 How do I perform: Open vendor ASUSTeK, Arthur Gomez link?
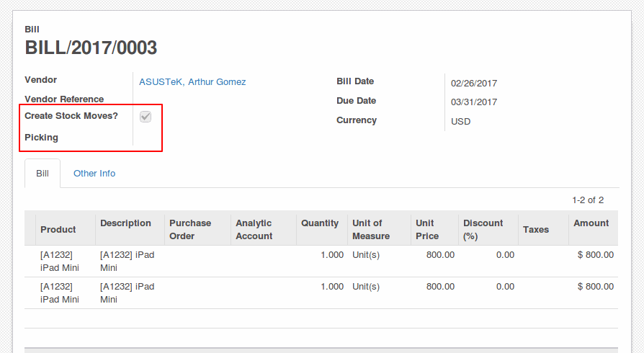192,82
